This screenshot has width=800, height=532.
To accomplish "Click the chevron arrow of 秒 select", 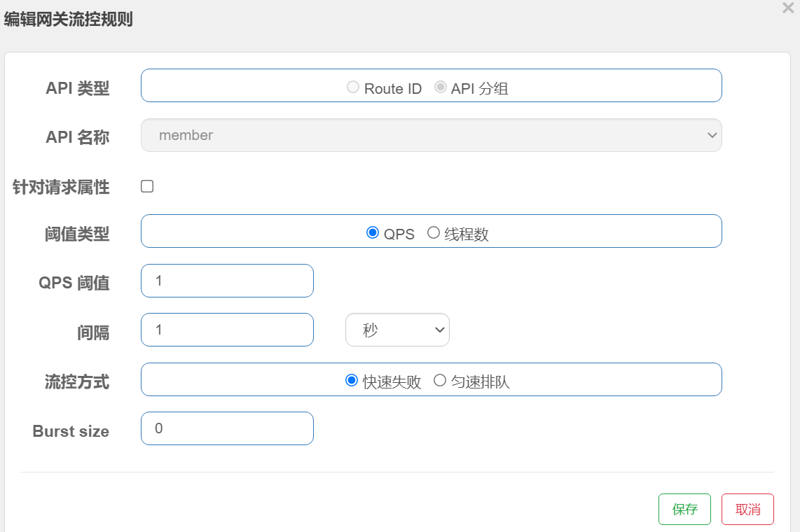I will pos(440,330).
